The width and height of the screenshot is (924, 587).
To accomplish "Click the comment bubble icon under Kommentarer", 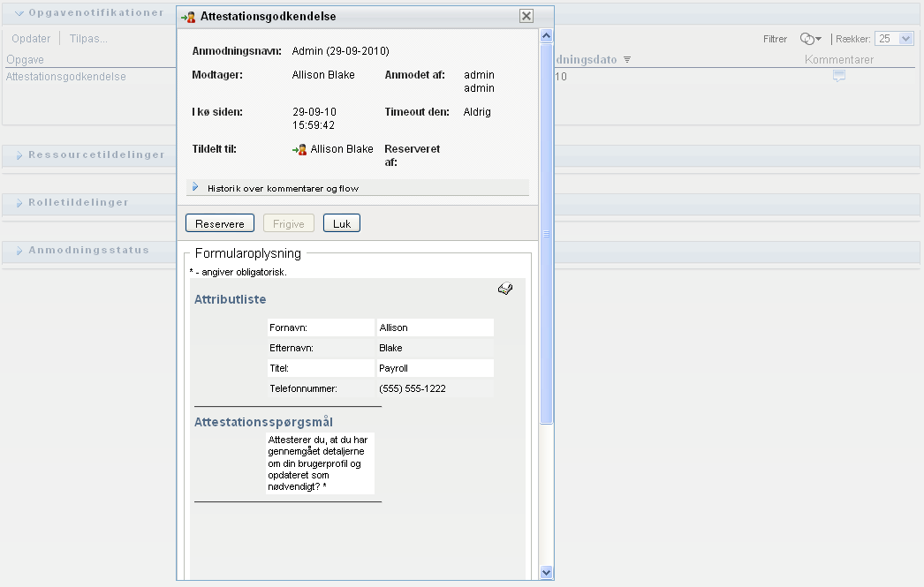I will 838,76.
